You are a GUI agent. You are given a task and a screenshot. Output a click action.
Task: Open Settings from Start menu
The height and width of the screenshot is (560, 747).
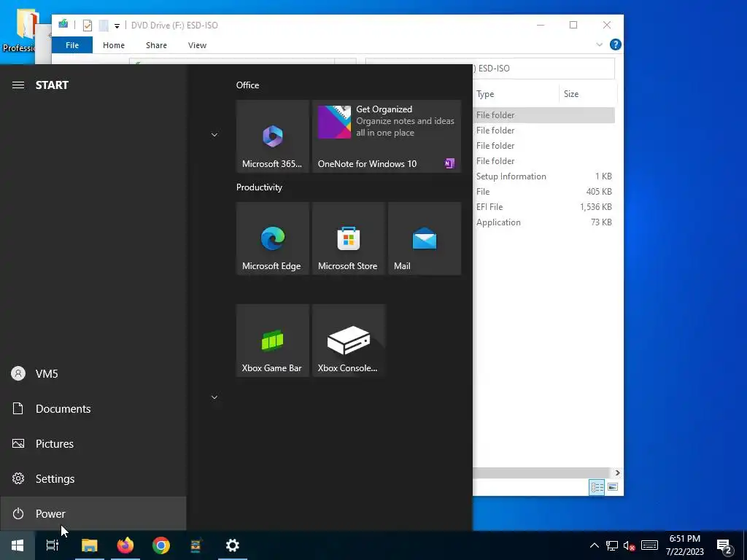click(x=93, y=478)
